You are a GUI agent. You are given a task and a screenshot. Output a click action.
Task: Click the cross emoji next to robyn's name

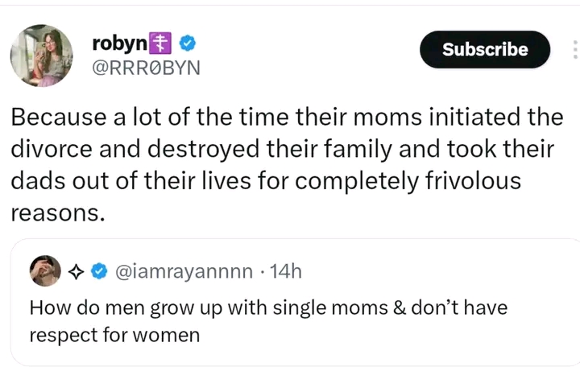pyautogui.click(x=163, y=42)
